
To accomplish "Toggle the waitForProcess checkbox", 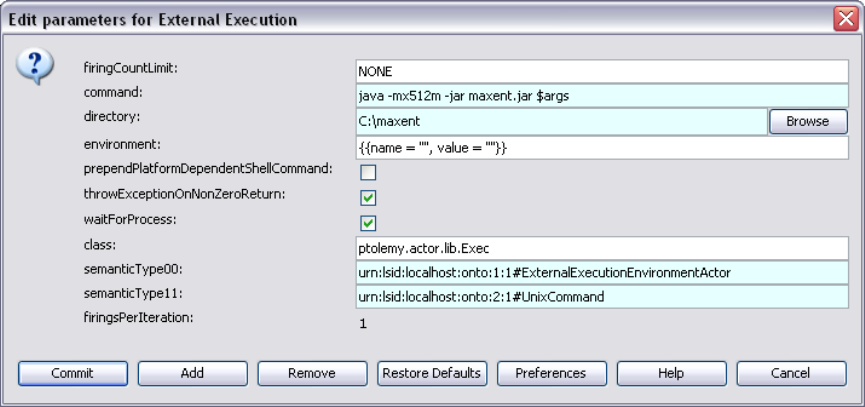I will (368, 223).
